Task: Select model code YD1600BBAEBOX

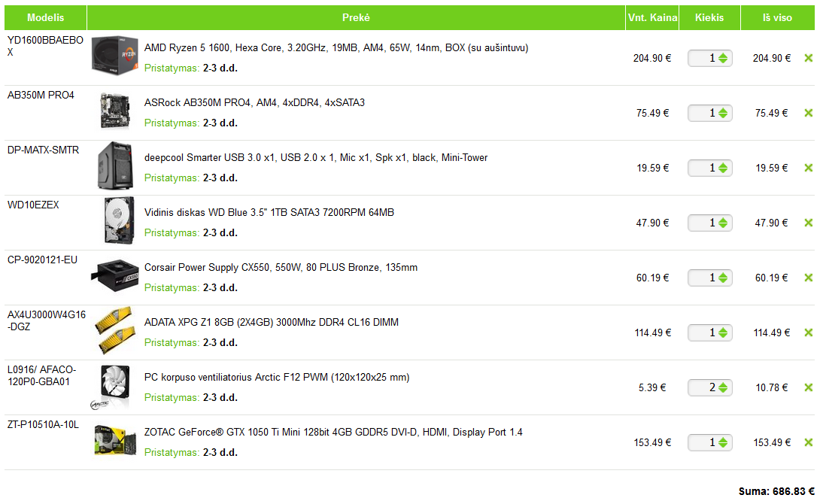Action: [x=45, y=46]
